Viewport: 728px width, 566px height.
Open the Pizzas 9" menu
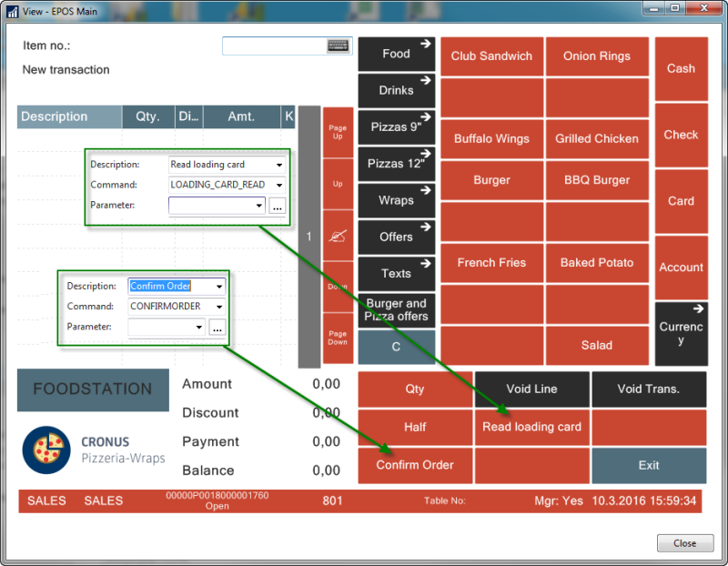click(x=397, y=127)
